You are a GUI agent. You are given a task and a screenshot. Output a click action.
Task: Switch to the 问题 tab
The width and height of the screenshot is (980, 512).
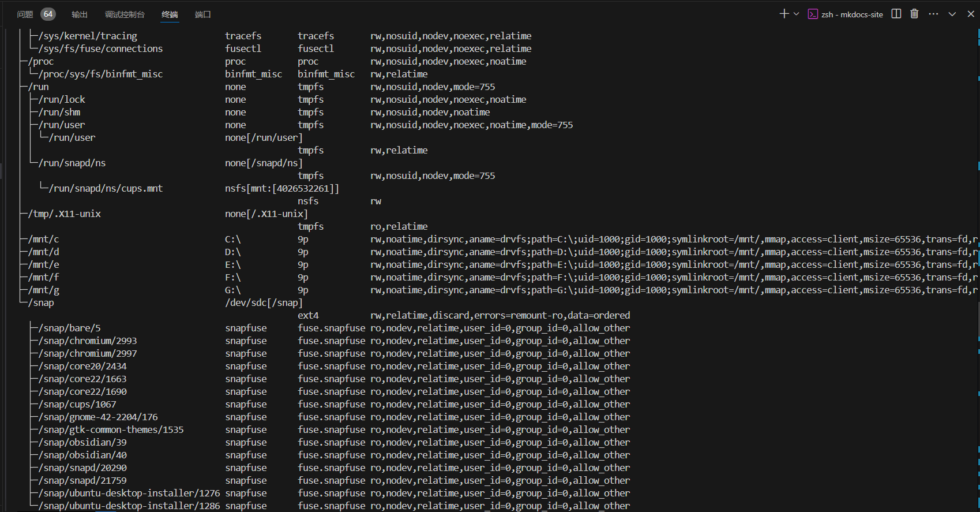click(25, 14)
